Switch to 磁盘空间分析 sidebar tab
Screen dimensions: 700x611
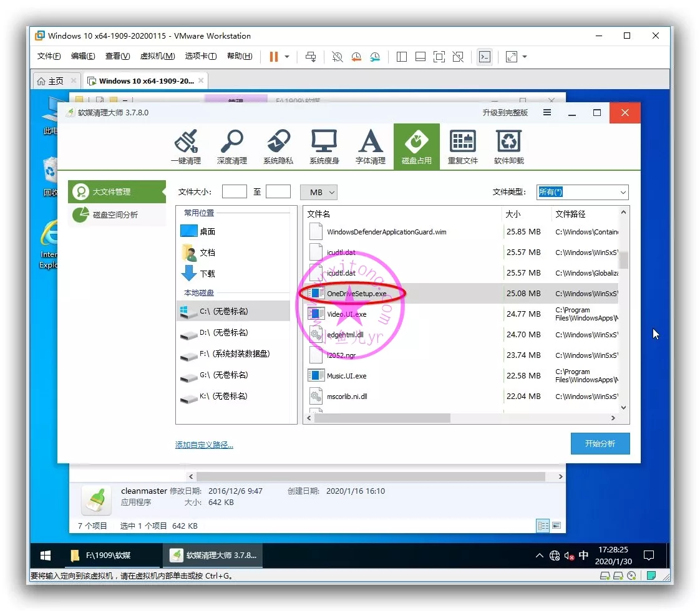click(x=115, y=215)
